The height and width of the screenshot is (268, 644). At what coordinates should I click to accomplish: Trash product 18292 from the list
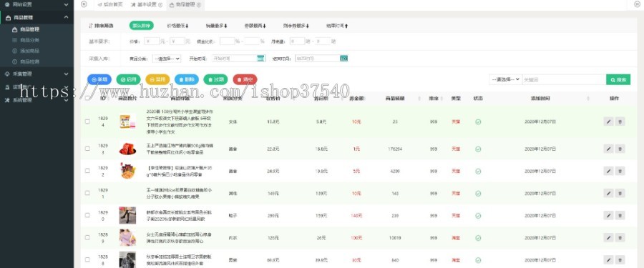coord(620,171)
